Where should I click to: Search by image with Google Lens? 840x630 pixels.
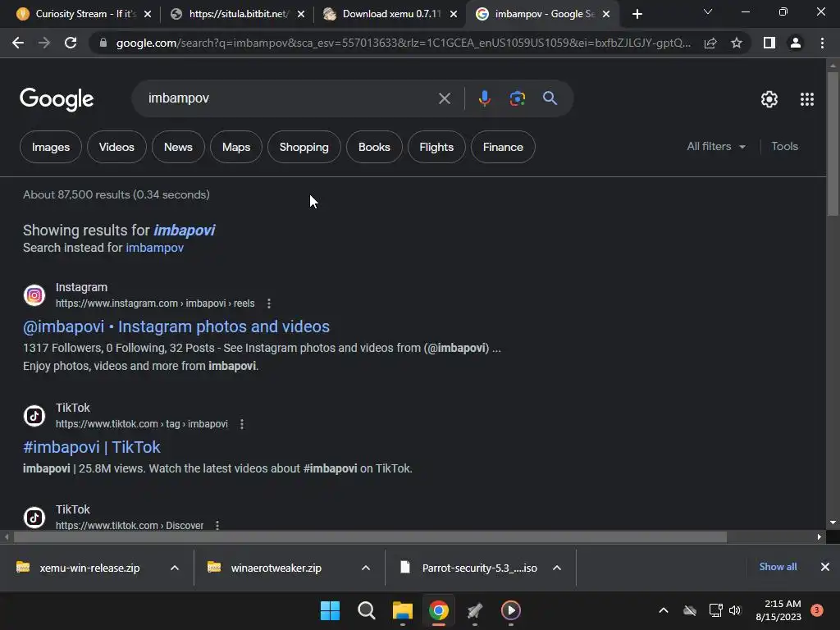(x=517, y=98)
